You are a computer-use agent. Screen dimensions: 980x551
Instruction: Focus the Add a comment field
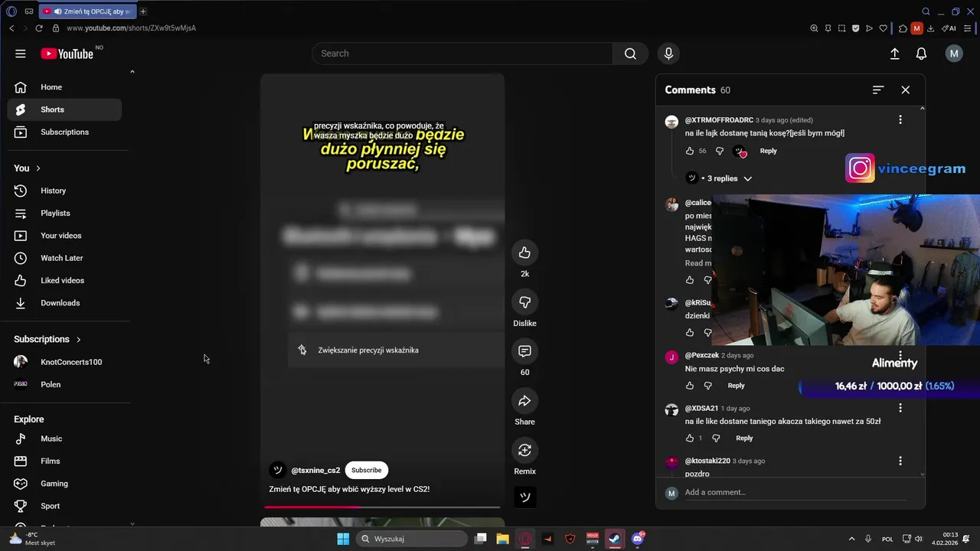coord(795,493)
